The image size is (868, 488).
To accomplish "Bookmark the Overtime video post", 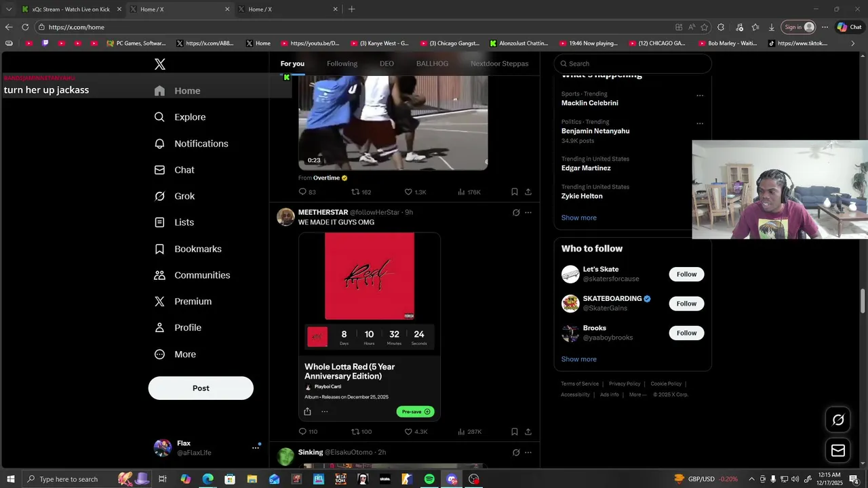I will (515, 192).
